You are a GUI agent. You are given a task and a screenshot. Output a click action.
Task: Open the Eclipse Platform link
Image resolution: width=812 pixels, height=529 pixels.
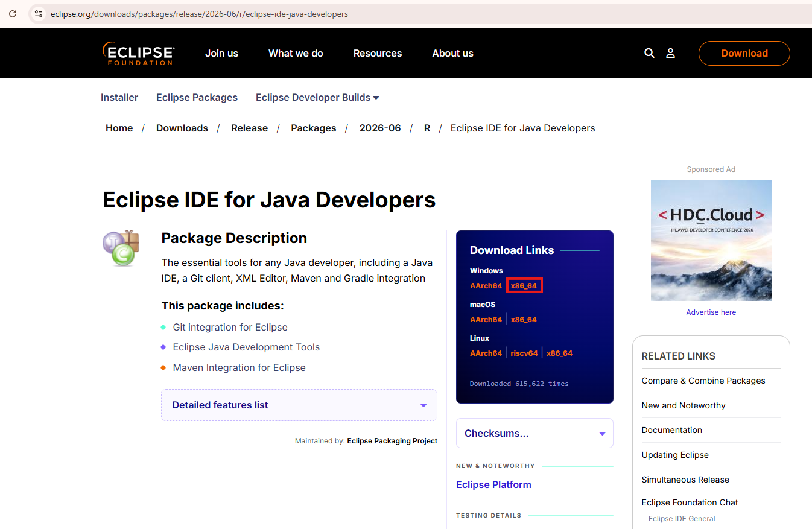[x=493, y=484]
